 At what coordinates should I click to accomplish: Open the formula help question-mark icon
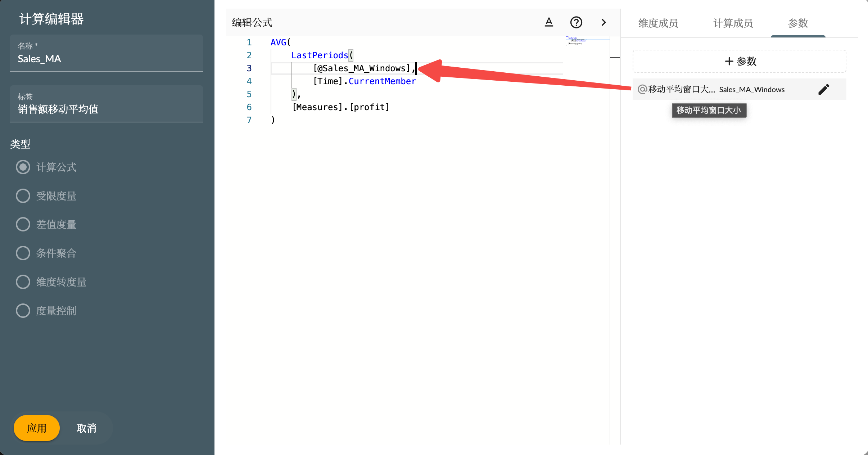tap(576, 22)
